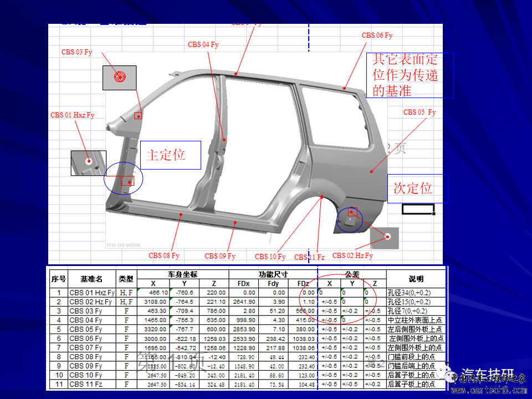Select the Y value -760.6 cell
This screenshot has width=532, height=399.
pos(184,293)
